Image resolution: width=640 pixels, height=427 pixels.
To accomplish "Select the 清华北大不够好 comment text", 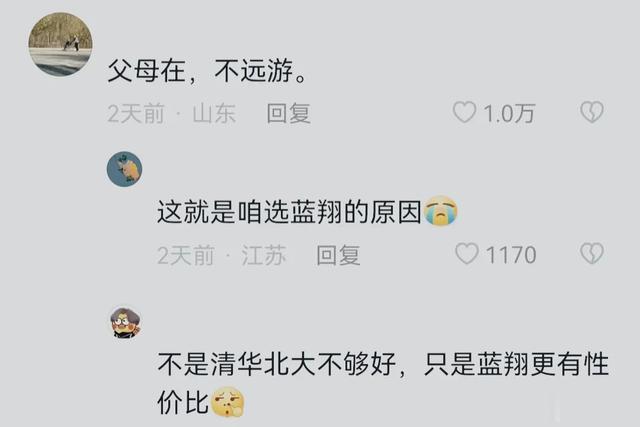I will point(383,383).
